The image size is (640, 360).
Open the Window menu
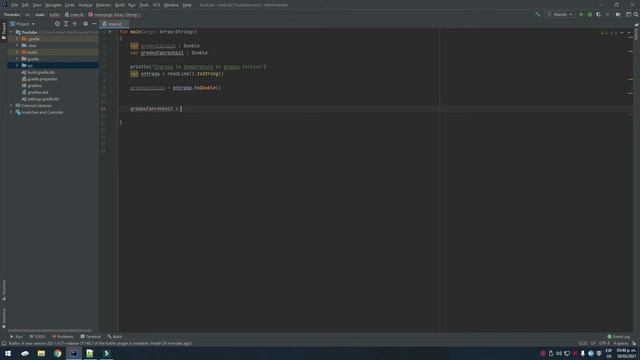[x=171, y=5]
